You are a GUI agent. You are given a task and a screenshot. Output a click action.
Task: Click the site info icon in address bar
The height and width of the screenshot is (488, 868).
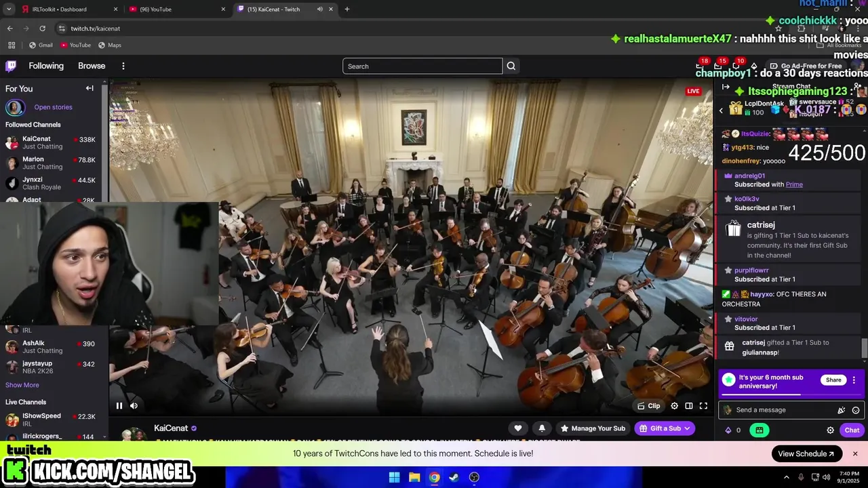(x=62, y=28)
